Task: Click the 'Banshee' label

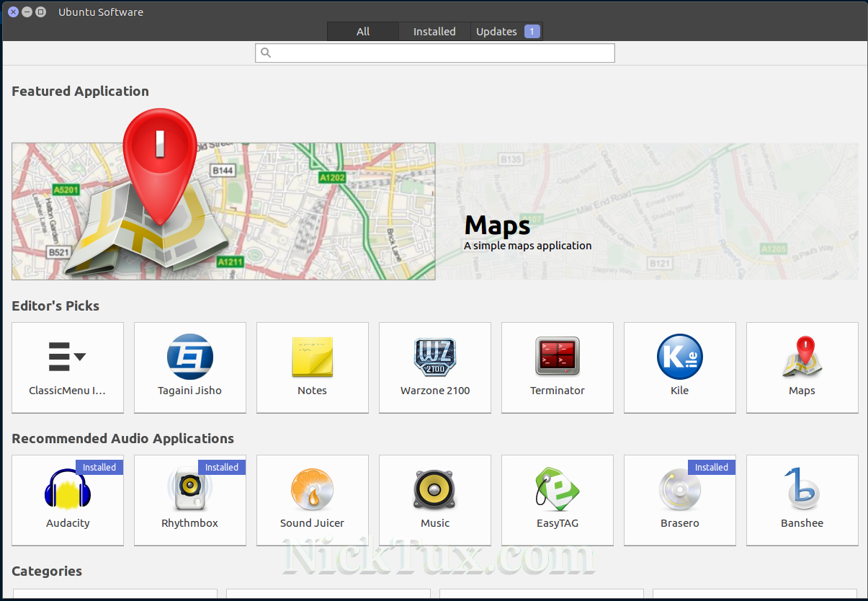Action: point(802,523)
